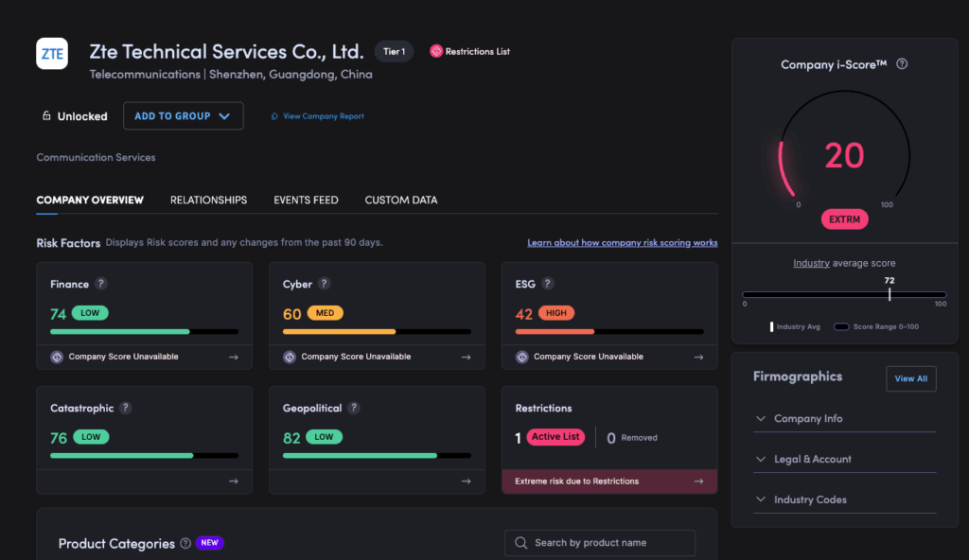
Task: Open the ADD TO GROUP dropdown
Action: [x=183, y=116]
